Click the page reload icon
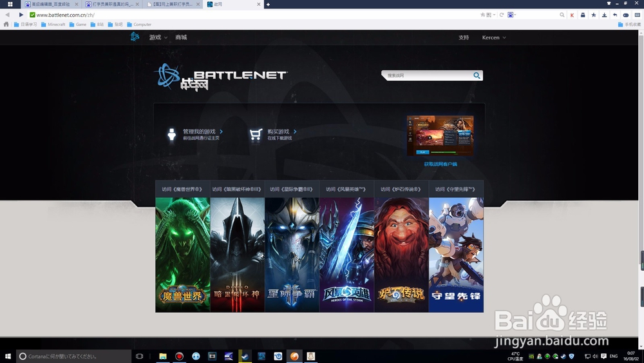Viewport: 644px width, 363px height. tap(502, 15)
